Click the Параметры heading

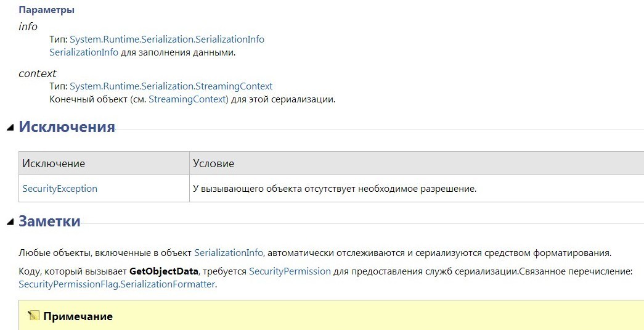tap(46, 10)
